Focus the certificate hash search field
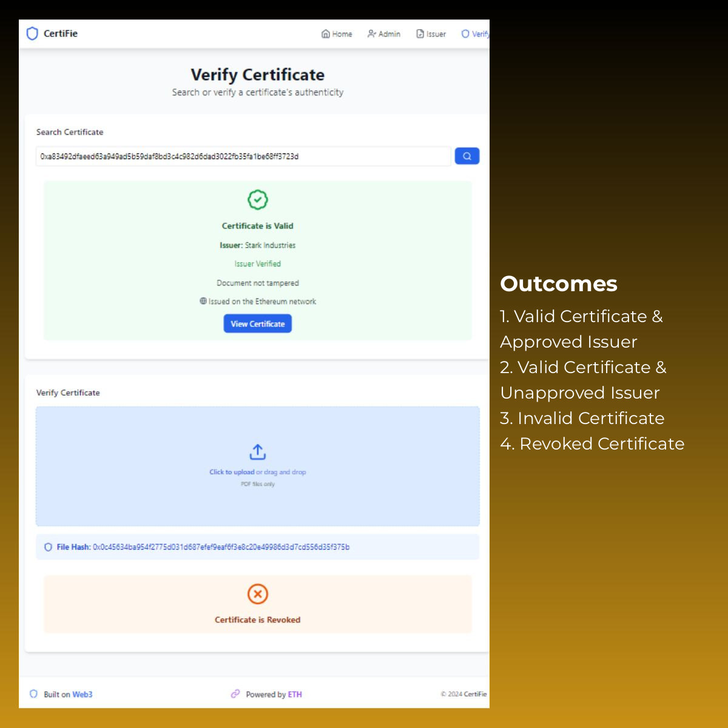Viewport: 728px width, 728px height. point(243,156)
